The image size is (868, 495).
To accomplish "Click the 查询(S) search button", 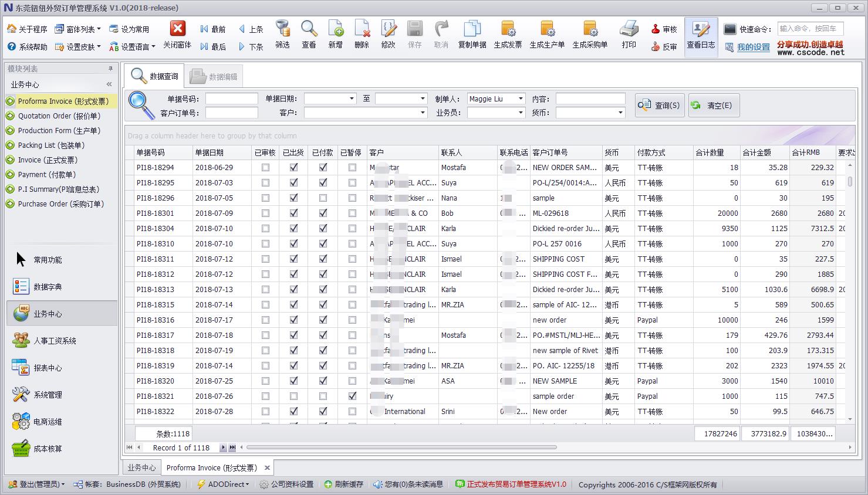I will [x=660, y=106].
